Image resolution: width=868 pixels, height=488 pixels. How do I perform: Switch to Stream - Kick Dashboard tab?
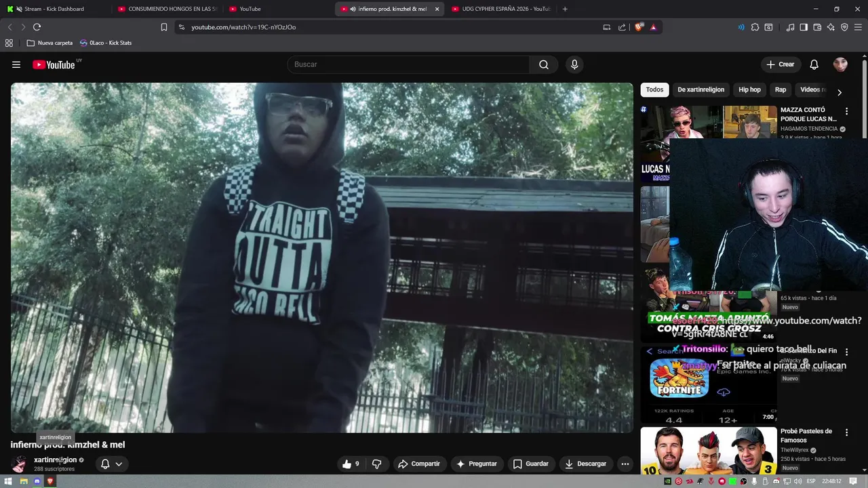coord(54,9)
